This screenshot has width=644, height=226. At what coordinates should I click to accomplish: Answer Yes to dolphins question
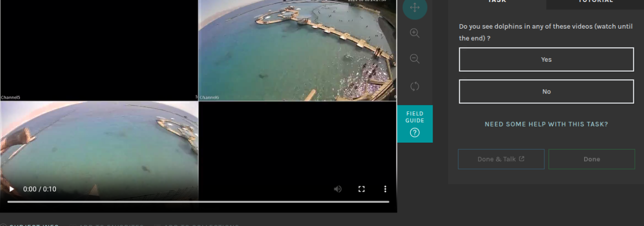click(x=546, y=59)
